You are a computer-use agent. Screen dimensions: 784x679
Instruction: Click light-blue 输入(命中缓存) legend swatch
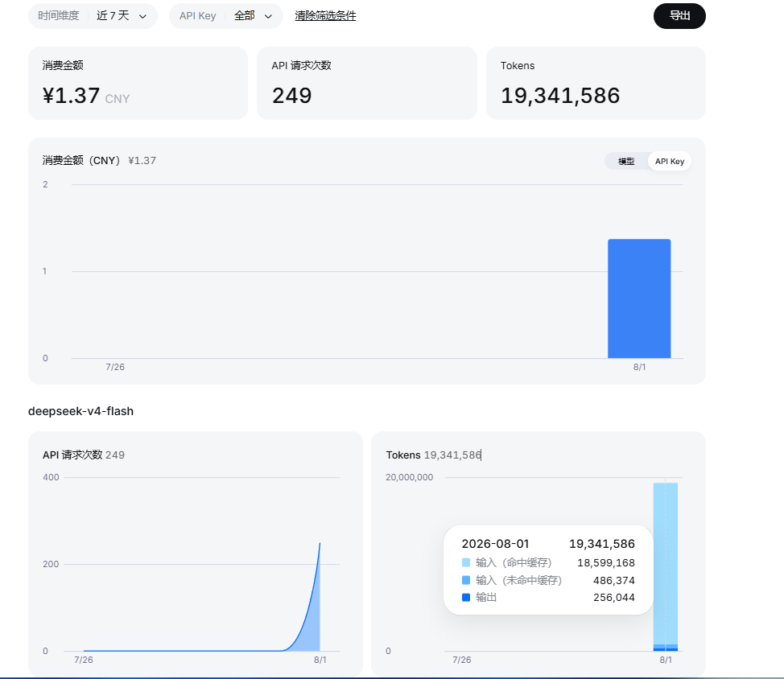(466, 562)
